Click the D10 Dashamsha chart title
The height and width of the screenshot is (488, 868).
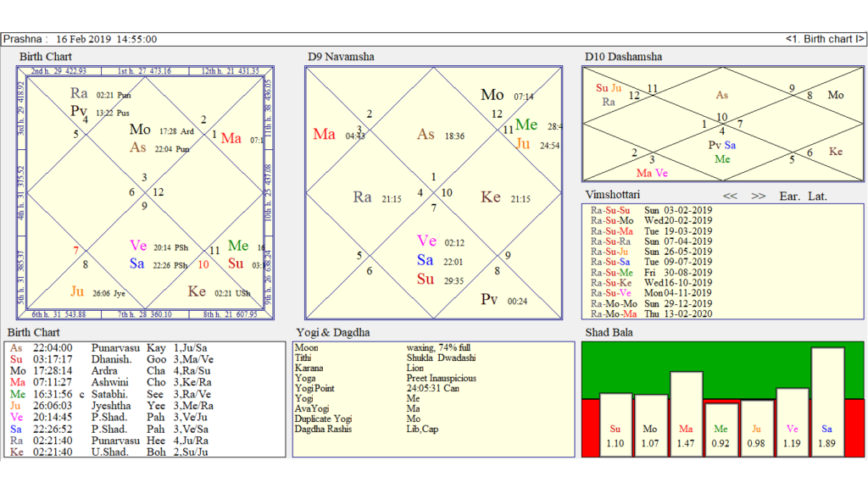[x=623, y=57]
